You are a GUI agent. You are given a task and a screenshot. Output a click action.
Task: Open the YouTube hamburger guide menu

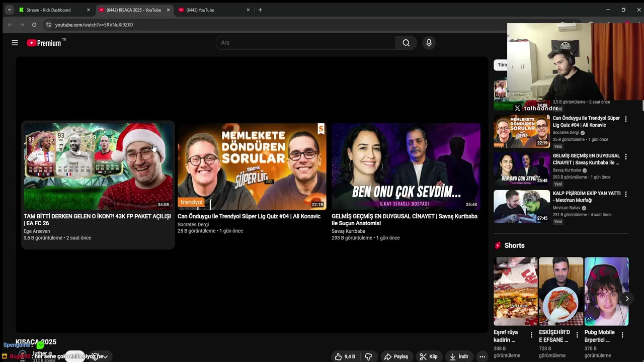coord(15,43)
